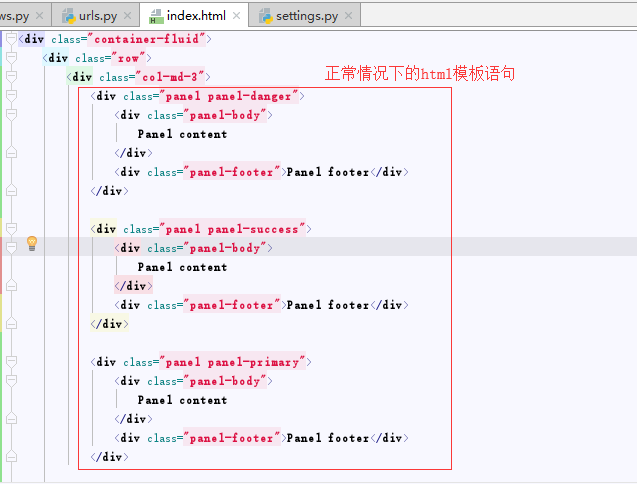Click the HTML file icon on index.html tab
637x484 pixels.
point(156,16)
